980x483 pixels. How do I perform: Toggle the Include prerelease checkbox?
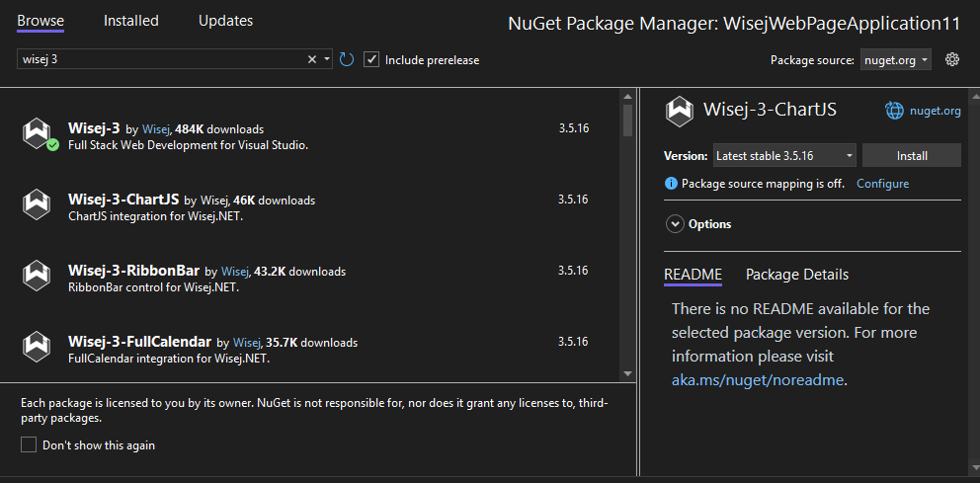pyautogui.click(x=371, y=60)
